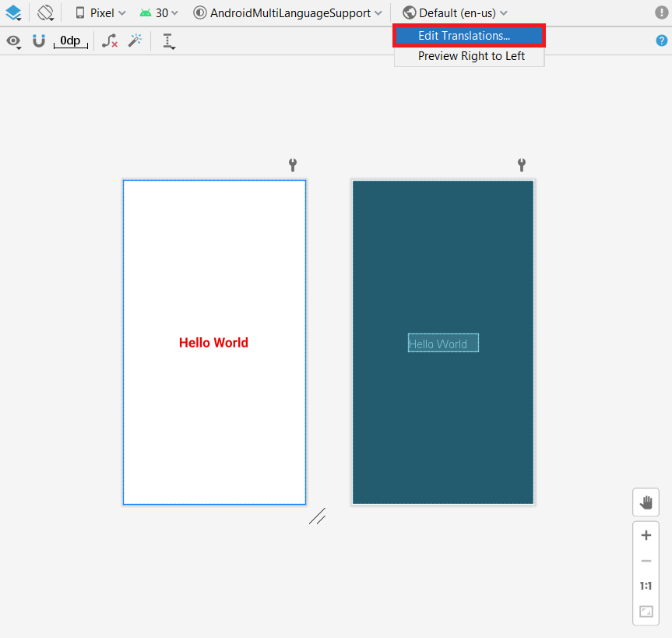Click the zoom out minus button
The width and height of the screenshot is (672, 638).
(646, 561)
